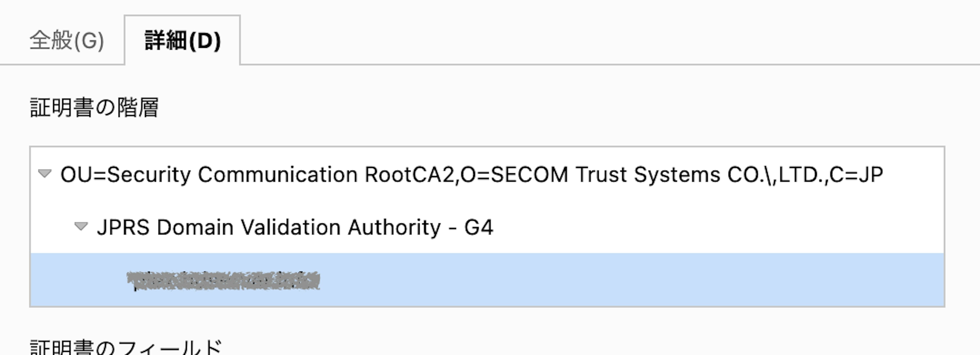Click the triangle icon left of JPRS Domain
980x355 pixels.
[81, 227]
